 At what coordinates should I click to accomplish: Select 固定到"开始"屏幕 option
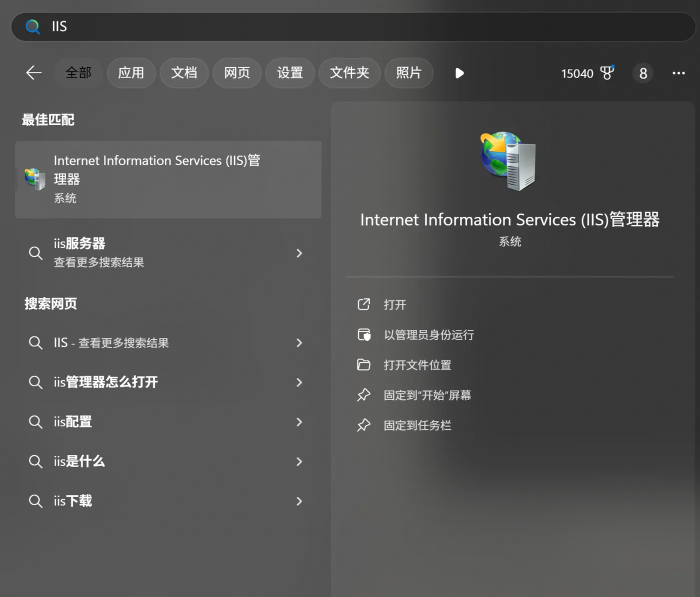coord(427,395)
